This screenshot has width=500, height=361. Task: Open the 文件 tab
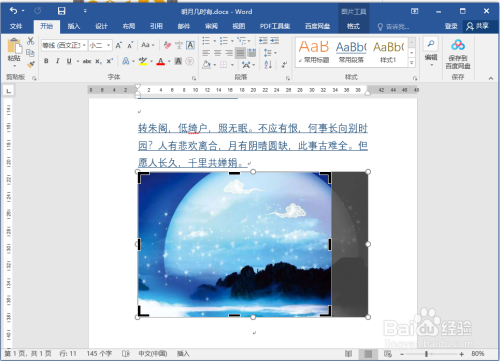(x=15, y=26)
